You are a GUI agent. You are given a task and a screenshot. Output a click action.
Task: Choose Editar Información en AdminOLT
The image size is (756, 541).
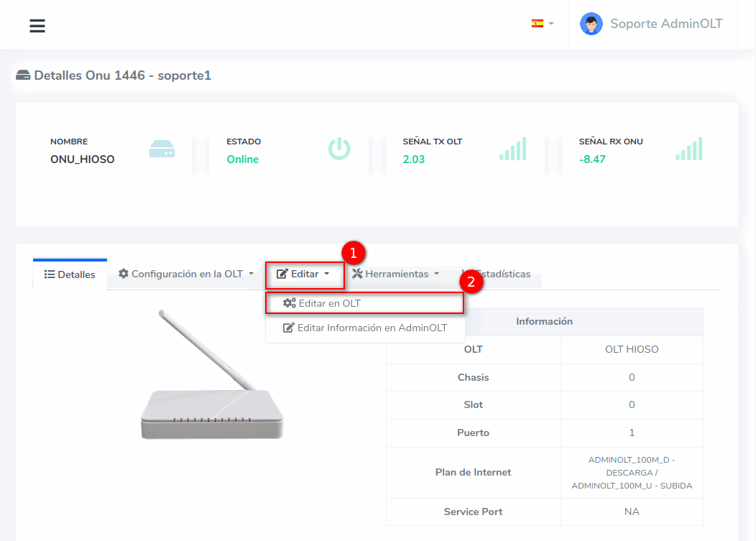point(365,328)
